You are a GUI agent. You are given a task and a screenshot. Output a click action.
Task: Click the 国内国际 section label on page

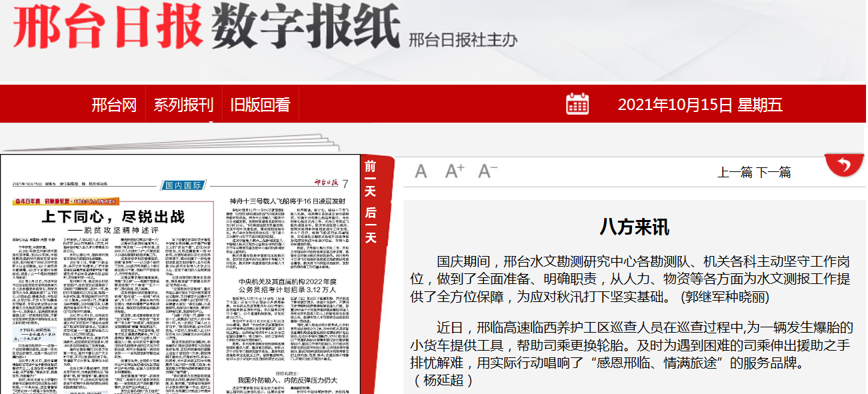click(x=185, y=185)
